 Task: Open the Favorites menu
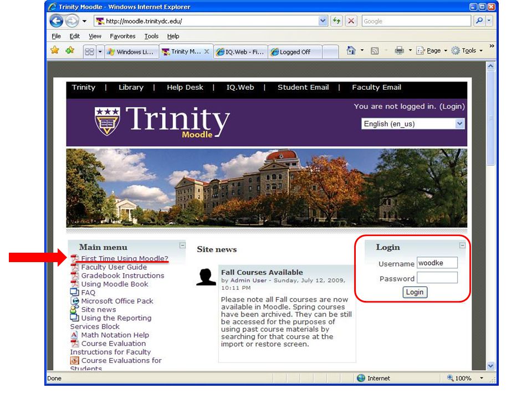pos(122,36)
